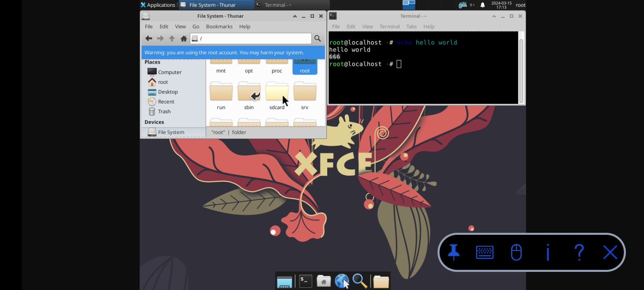
Task: Launch the terminal emulator from the dock
Action: 305,281
